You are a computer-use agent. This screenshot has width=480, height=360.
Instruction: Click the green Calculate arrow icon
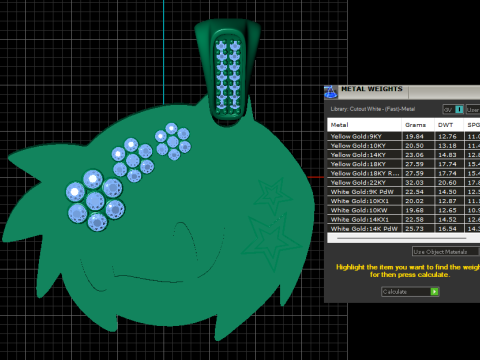point(434,292)
